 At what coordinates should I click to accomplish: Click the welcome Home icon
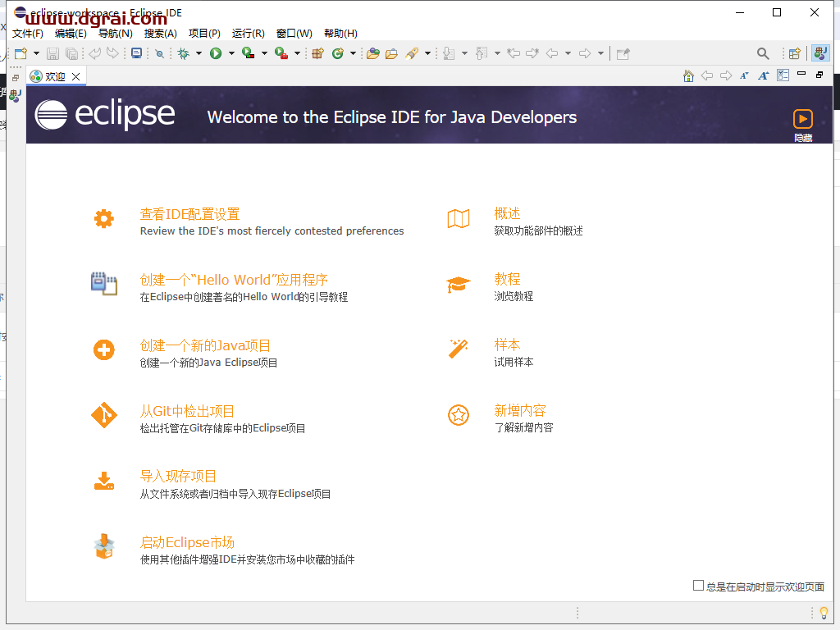(688, 75)
